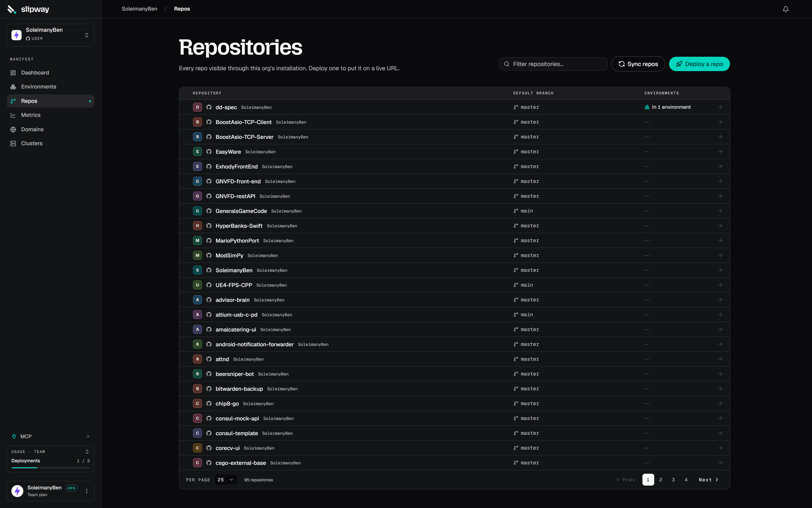The width and height of the screenshot is (812, 508).
Task: Open the Clusters section
Action: click(x=50, y=144)
